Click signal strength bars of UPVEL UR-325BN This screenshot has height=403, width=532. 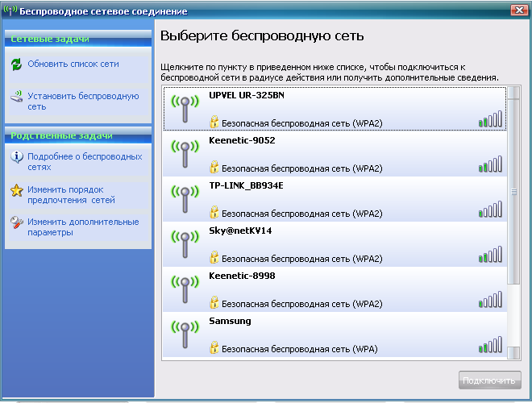(490, 118)
